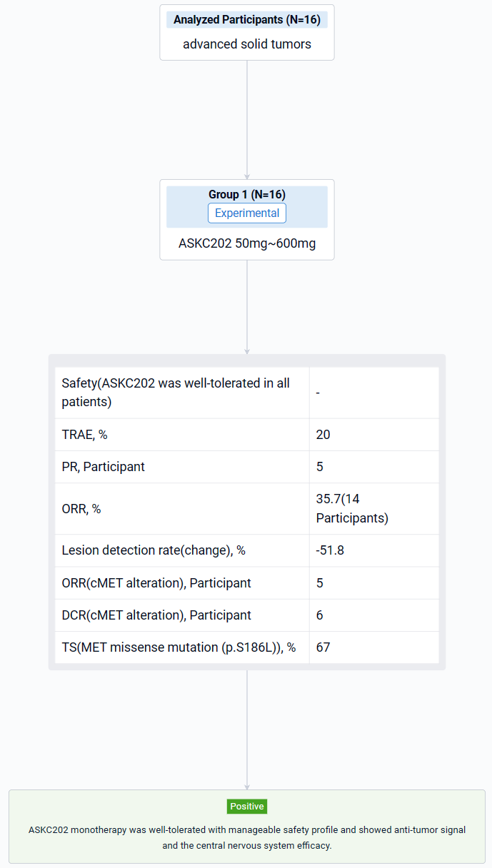Click the ASKC202 monotherapy conclusion text
Viewport: 492px width, 868px height.
(x=247, y=838)
